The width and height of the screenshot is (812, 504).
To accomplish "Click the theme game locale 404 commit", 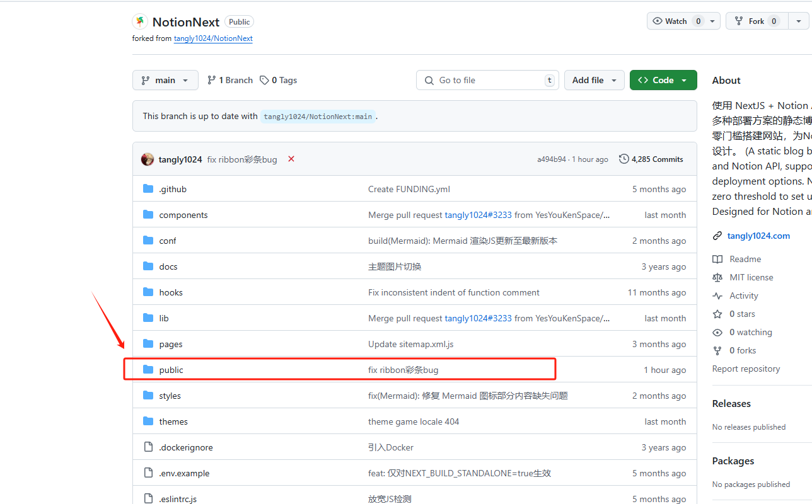I will click(414, 421).
